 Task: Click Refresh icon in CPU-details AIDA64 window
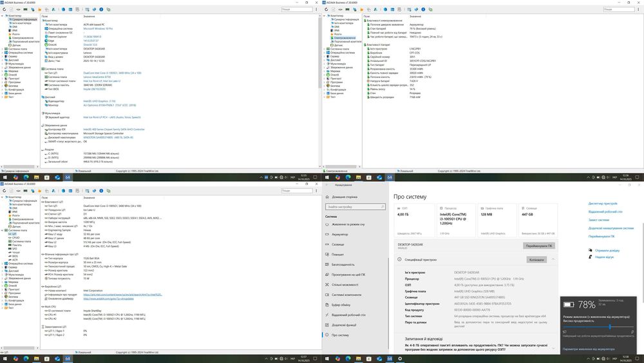click(x=5, y=191)
